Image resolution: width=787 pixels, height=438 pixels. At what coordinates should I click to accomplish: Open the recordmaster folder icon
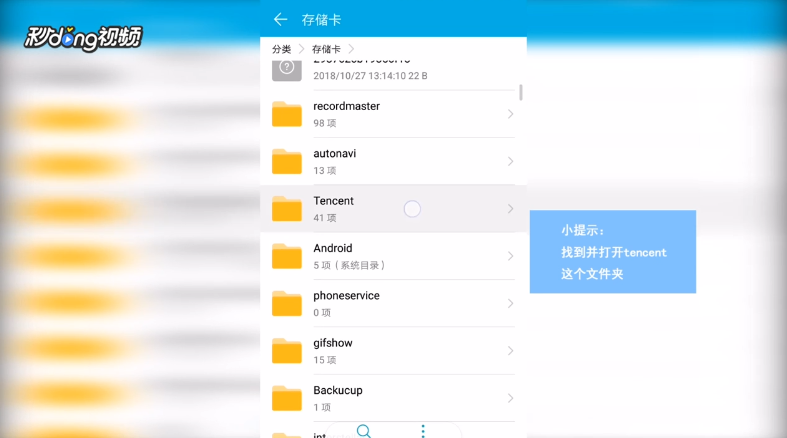click(x=287, y=114)
